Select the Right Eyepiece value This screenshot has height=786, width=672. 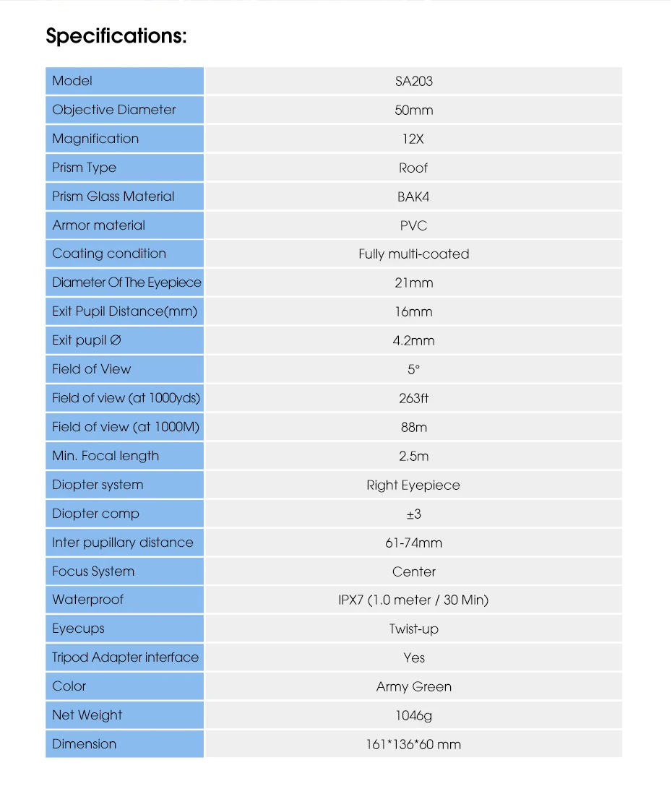click(x=413, y=485)
